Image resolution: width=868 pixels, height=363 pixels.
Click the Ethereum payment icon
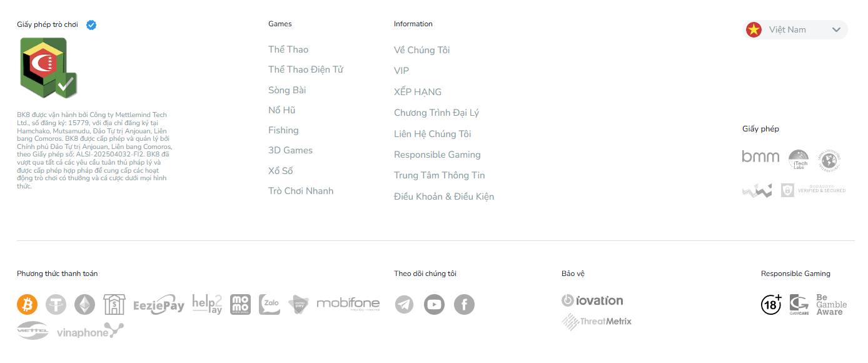[x=85, y=305]
